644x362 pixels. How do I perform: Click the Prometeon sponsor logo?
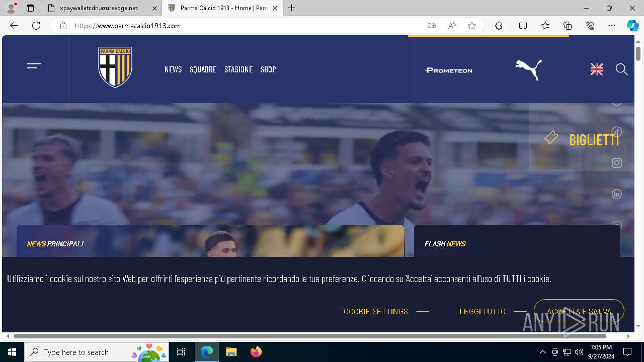(x=449, y=70)
